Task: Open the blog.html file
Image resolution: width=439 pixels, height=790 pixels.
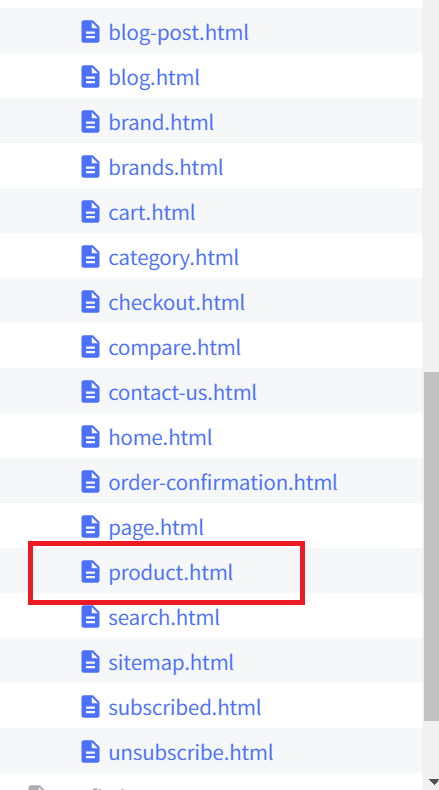Action: [154, 78]
